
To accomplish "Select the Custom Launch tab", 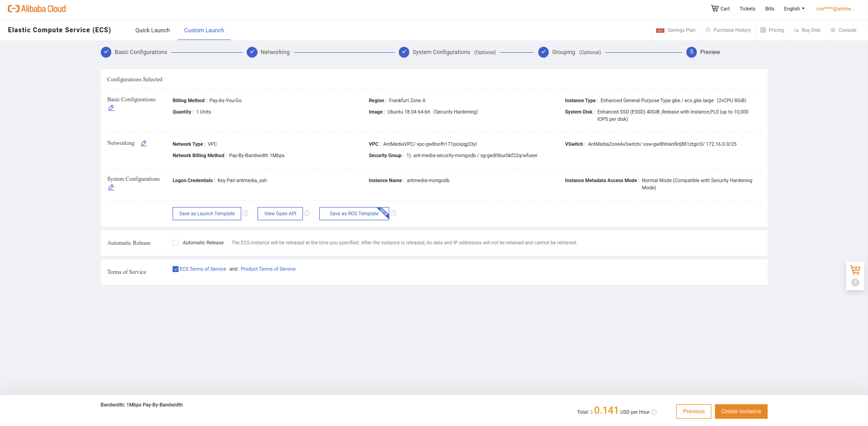I will pyautogui.click(x=204, y=30).
